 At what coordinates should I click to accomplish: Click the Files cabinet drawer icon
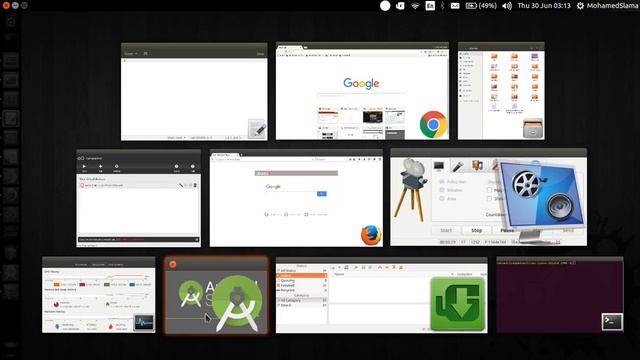coord(533,128)
